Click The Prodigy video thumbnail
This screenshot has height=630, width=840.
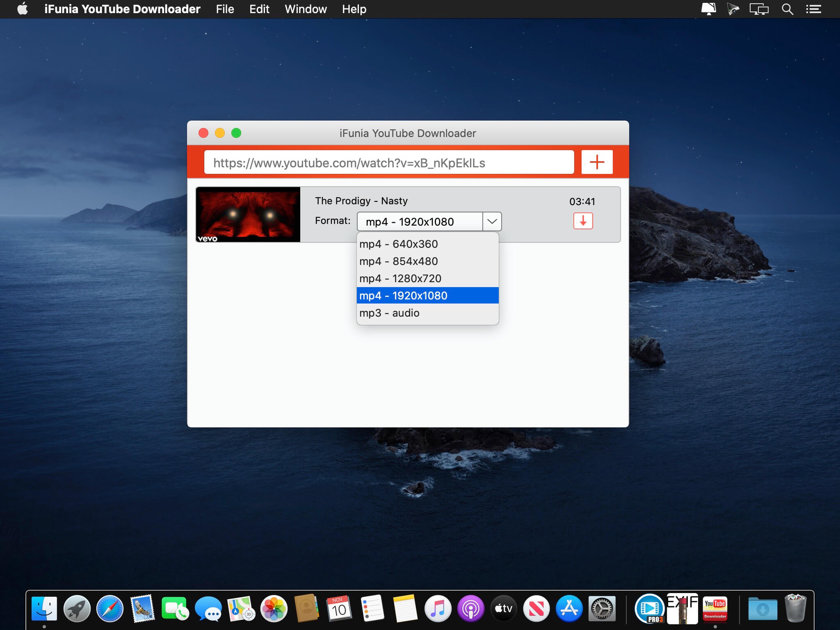[248, 215]
